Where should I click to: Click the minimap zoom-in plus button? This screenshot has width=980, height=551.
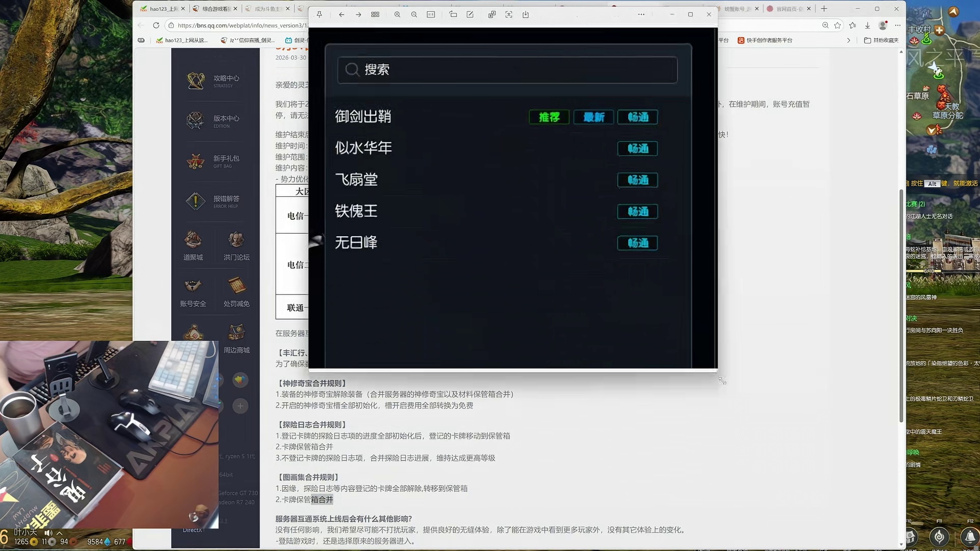pyautogui.click(x=939, y=30)
